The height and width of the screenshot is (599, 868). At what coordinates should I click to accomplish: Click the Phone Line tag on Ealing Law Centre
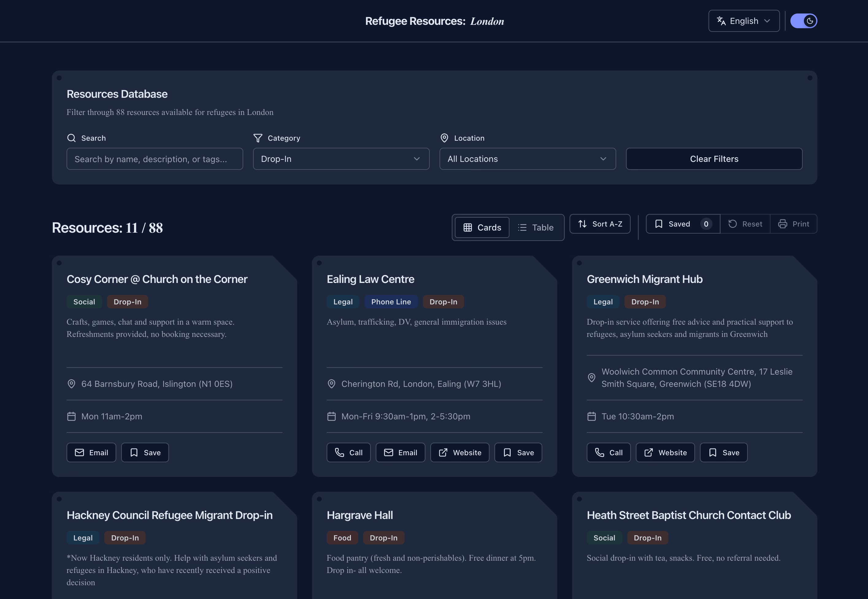391,302
